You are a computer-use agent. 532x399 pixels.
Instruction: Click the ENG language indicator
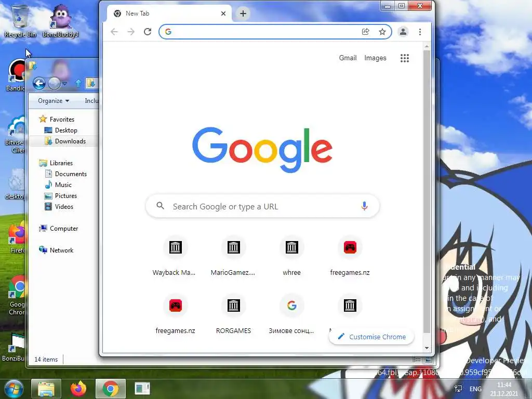point(475,389)
